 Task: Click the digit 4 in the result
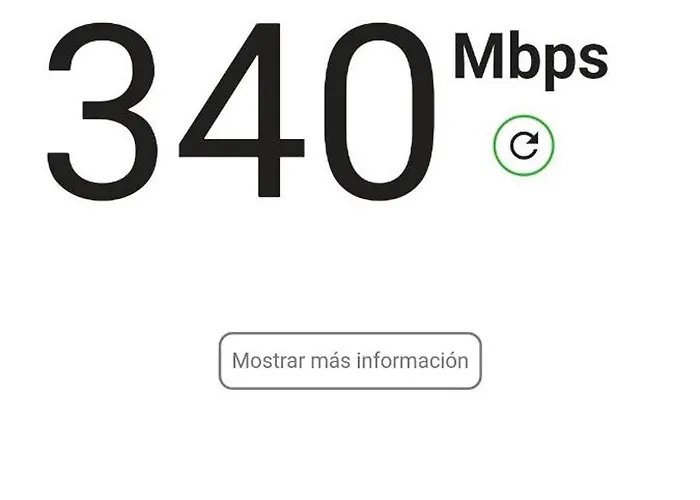[242, 110]
